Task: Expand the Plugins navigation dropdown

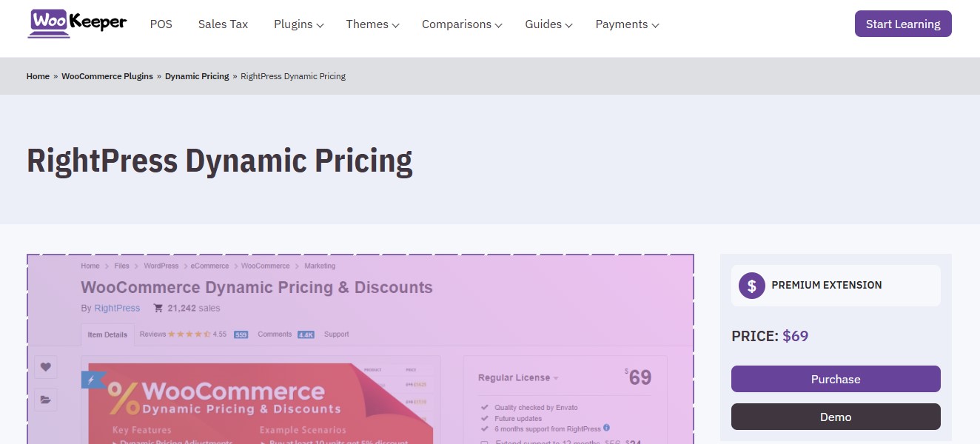Action: 298,24
